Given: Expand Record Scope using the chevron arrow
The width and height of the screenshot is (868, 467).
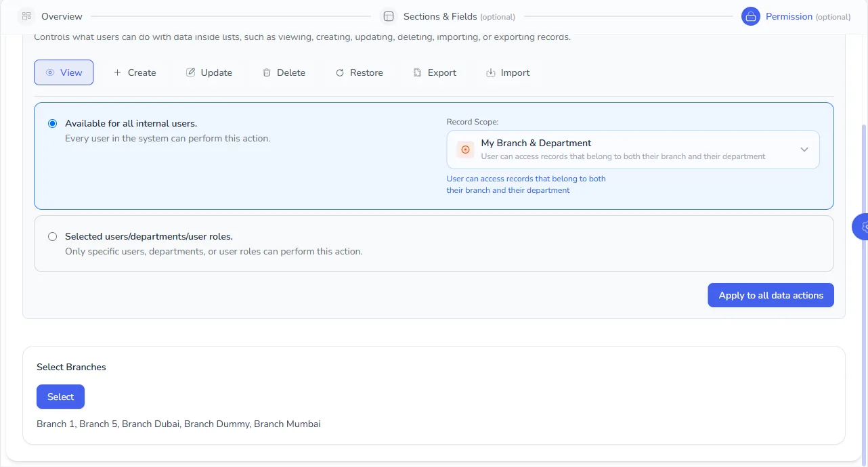Looking at the screenshot, I should pos(804,150).
